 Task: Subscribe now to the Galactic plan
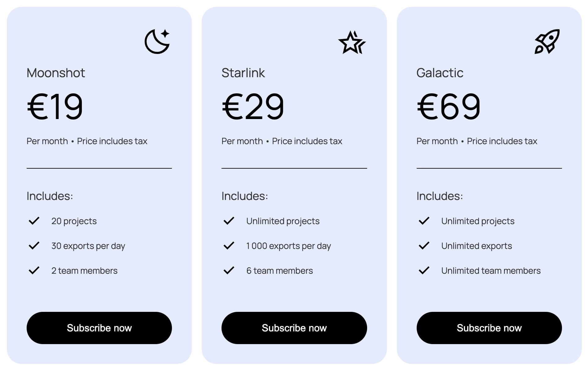pyautogui.click(x=489, y=328)
